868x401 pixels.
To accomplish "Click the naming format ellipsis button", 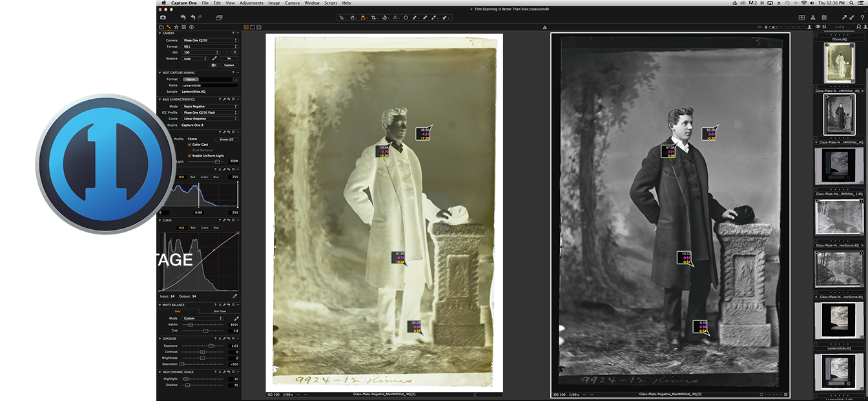I will coord(236,79).
